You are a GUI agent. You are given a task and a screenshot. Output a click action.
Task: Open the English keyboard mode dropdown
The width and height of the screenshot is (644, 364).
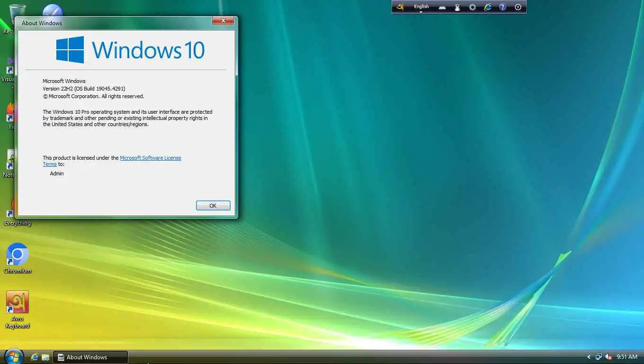pyautogui.click(x=421, y=8)
